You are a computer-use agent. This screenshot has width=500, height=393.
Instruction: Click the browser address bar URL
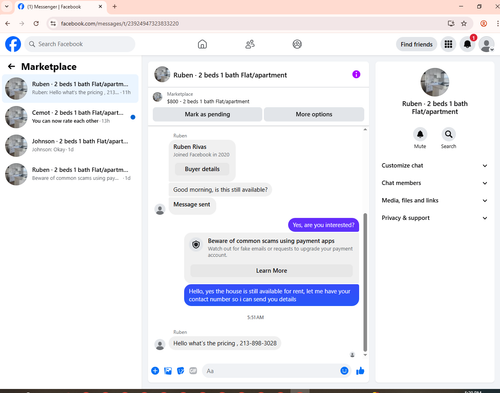[x=120, y=24]
